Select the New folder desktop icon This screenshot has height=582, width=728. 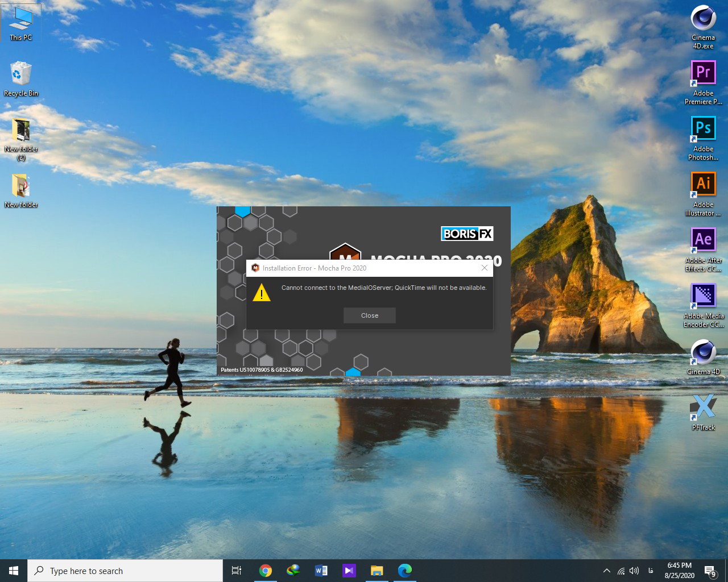[x=21, y=190]
